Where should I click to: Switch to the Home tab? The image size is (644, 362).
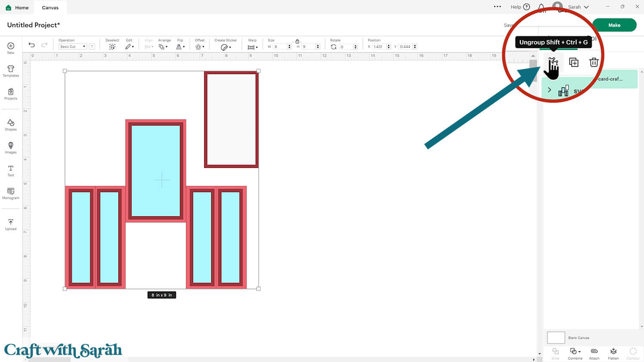17,7
